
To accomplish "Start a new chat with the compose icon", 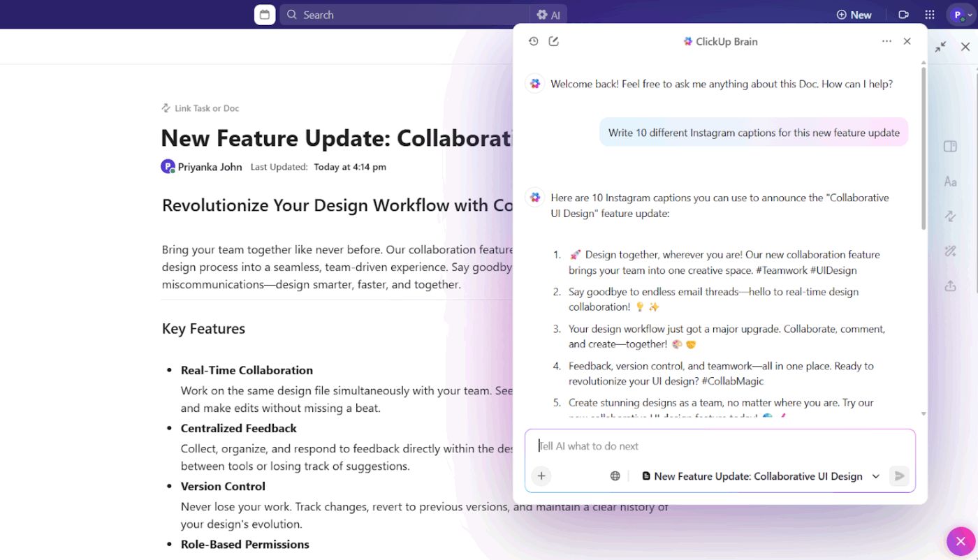I will 554,41.
